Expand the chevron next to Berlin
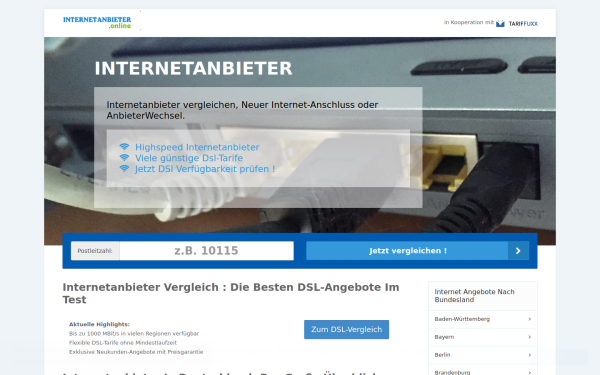The height and width of the screenshot is (375, 600). pos(530,355)
